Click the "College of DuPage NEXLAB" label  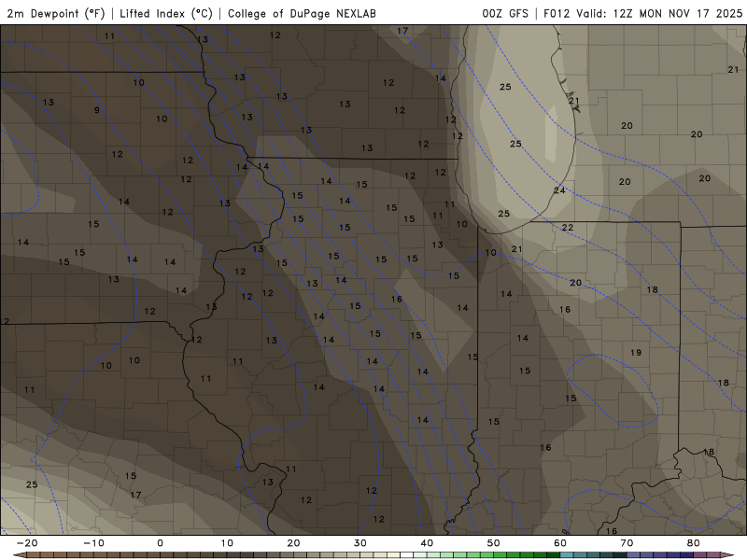(x=302, y=13)
